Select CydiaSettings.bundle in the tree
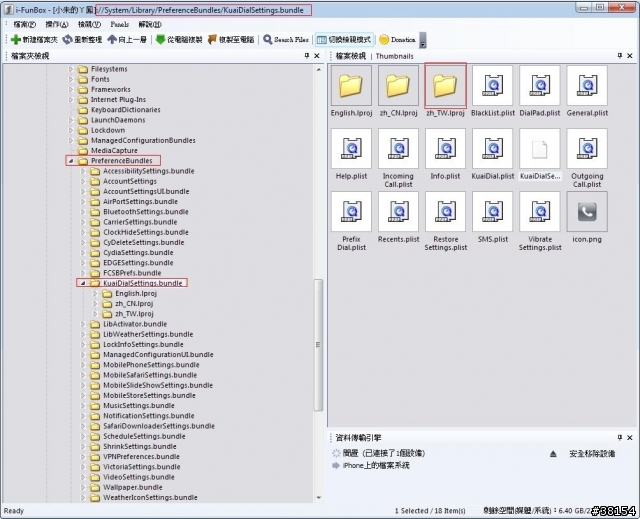 [138, 253]
